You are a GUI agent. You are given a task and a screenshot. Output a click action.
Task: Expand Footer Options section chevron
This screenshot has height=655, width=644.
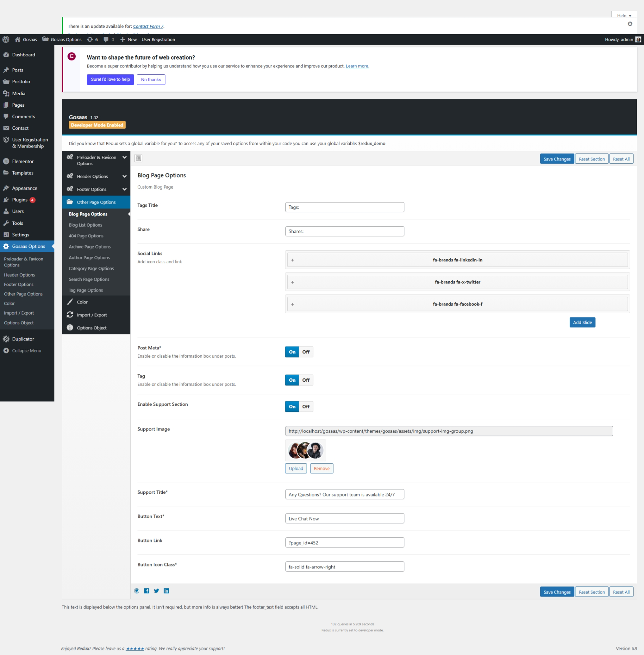(x=124, y=189)
